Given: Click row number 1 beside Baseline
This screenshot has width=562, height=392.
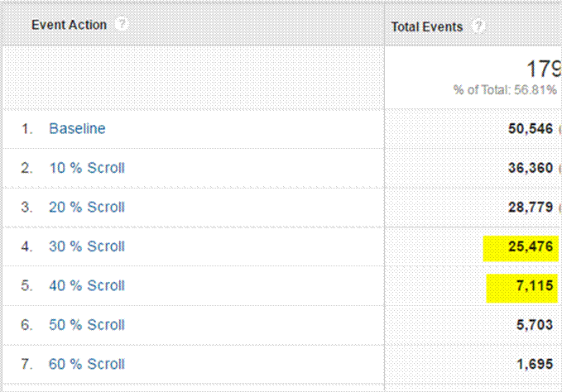Looking at the screenshot, I should click(27, 129).
